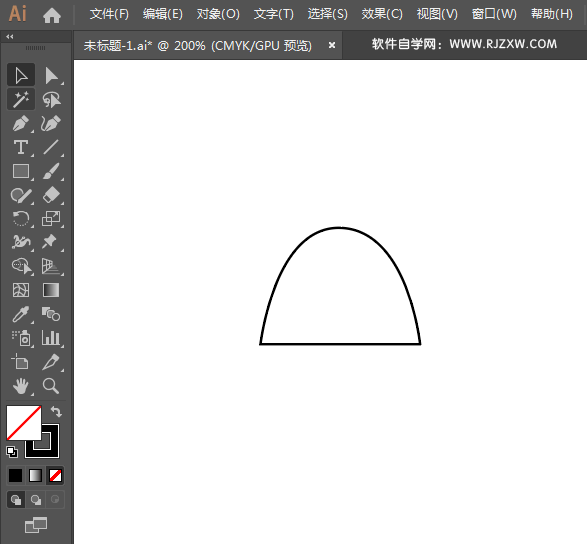Go to the Home screen button
The width and height of the screenshot is (587, 544).
click(52, 15)
